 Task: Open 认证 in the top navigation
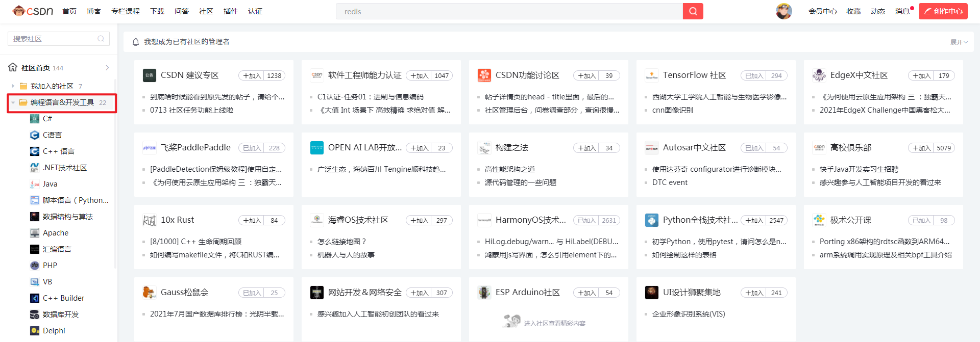[x=255, y=11]
